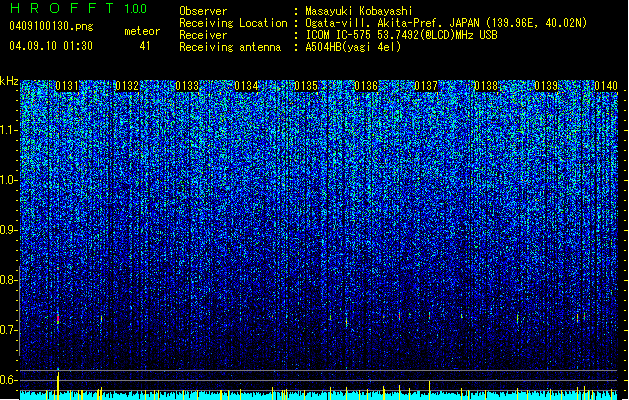The image size is (629, 400).
Task: Click the receiver ICOM IC-575 text
Action: [401, 35]
